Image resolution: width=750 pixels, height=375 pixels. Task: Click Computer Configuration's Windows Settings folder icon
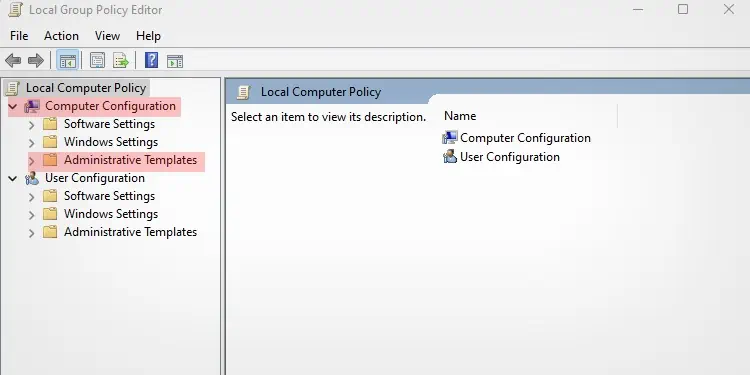tap(50, 142)
